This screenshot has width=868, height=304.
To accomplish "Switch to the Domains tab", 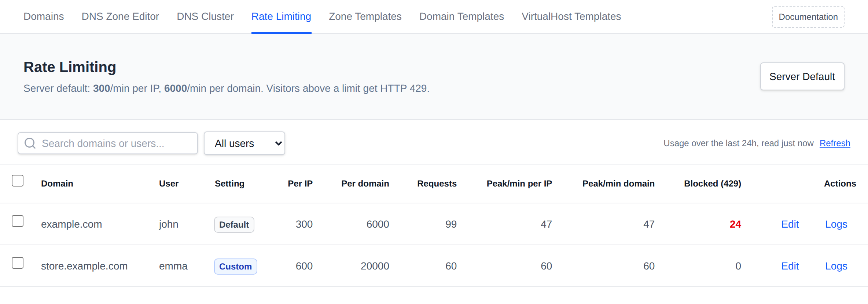I will point(44,17).
